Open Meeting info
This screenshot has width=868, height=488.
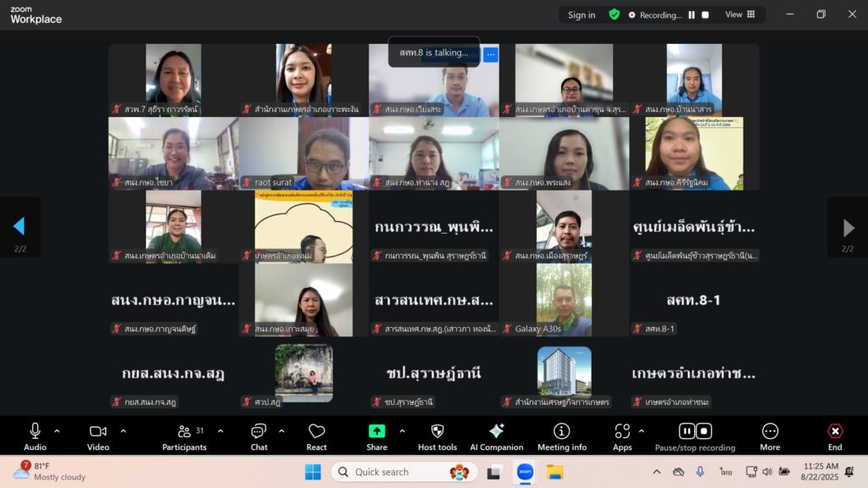(x=561, y=435)
